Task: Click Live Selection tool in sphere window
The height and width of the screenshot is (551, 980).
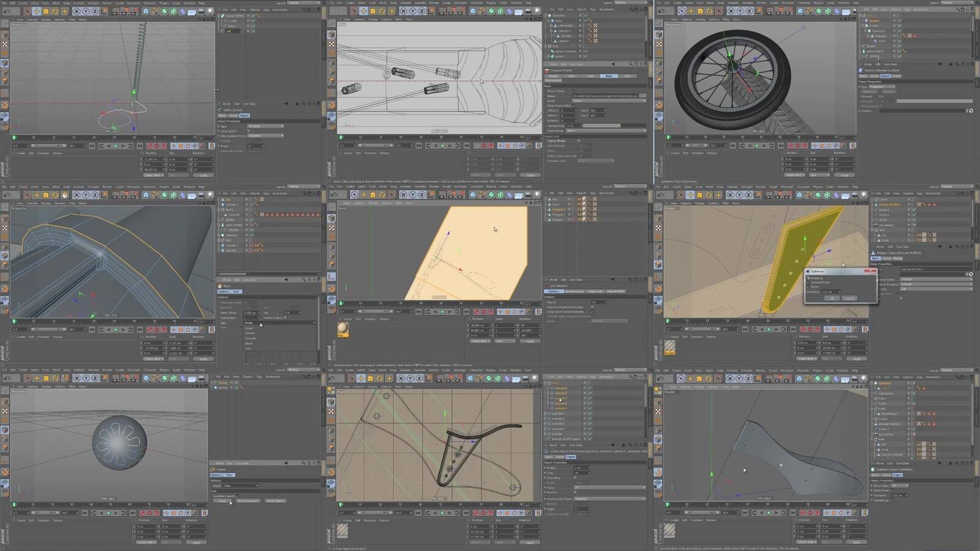Action: coord(27,378)
